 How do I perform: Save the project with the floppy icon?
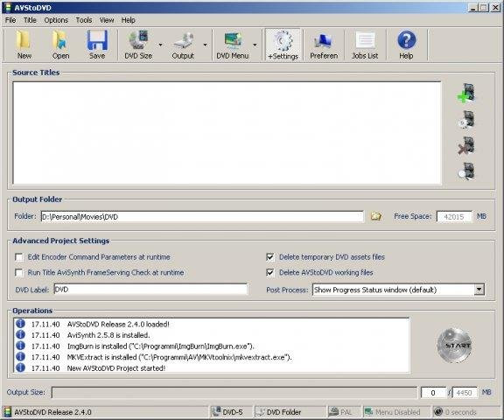click(x=97, y=45)
